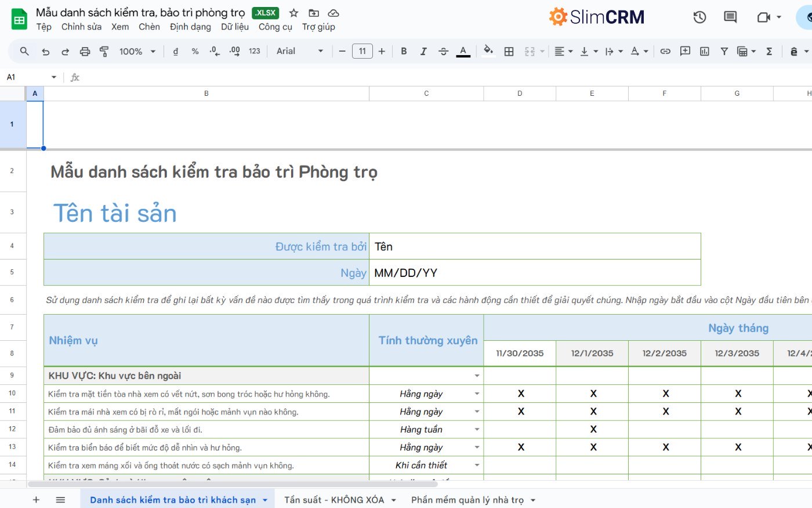The width and height of the screenshot is (812, 508).
Task: Click the Print icon
Action: pos(85,51)
